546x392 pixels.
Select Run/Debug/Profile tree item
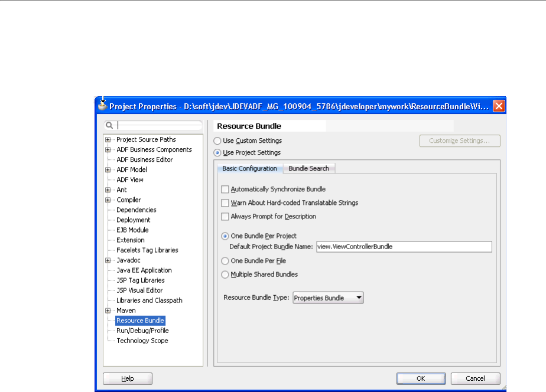coord(142,331)
